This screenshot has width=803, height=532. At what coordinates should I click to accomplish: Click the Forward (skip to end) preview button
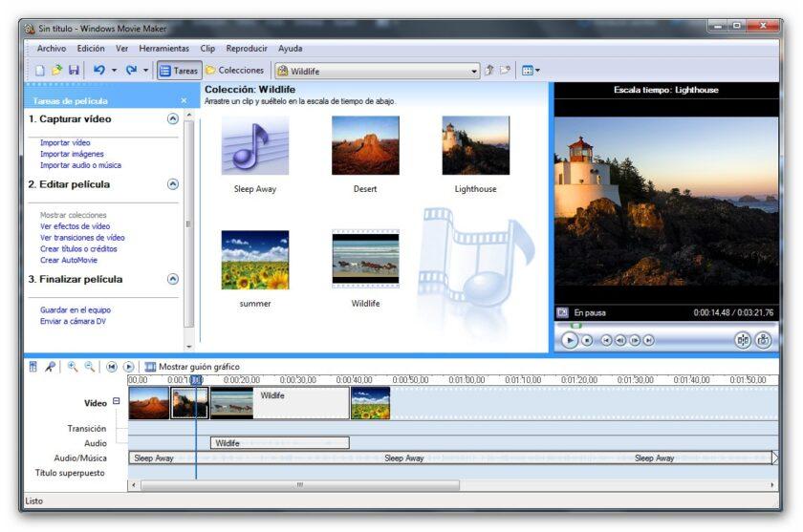[x=648, y=340]
